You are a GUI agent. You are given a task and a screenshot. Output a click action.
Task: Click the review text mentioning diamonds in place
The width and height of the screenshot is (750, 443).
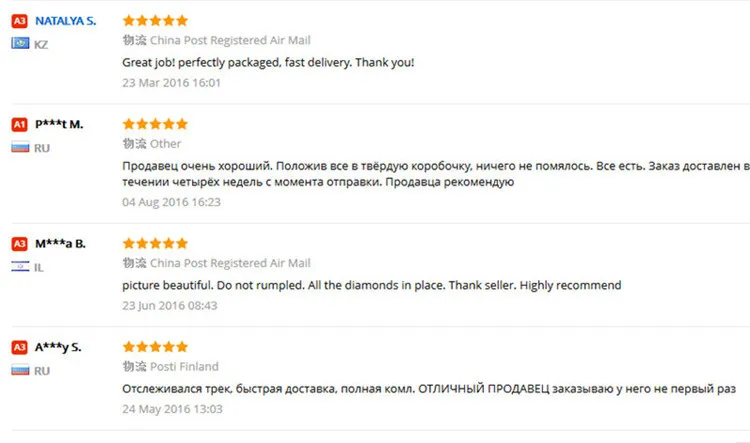372,285
